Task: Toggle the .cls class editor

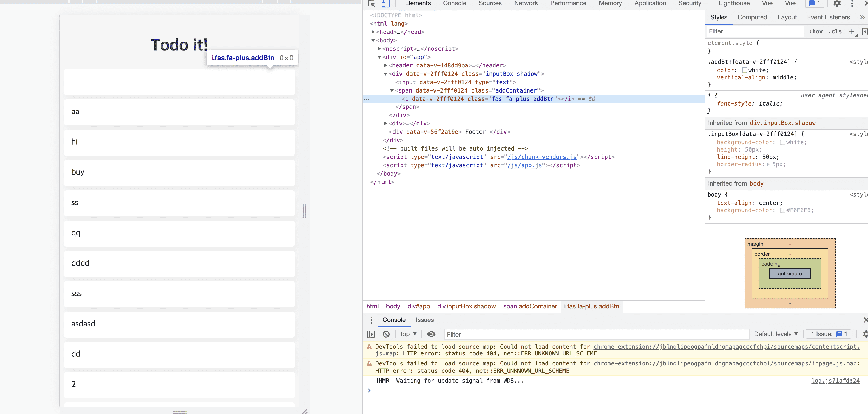Action: 835,31
